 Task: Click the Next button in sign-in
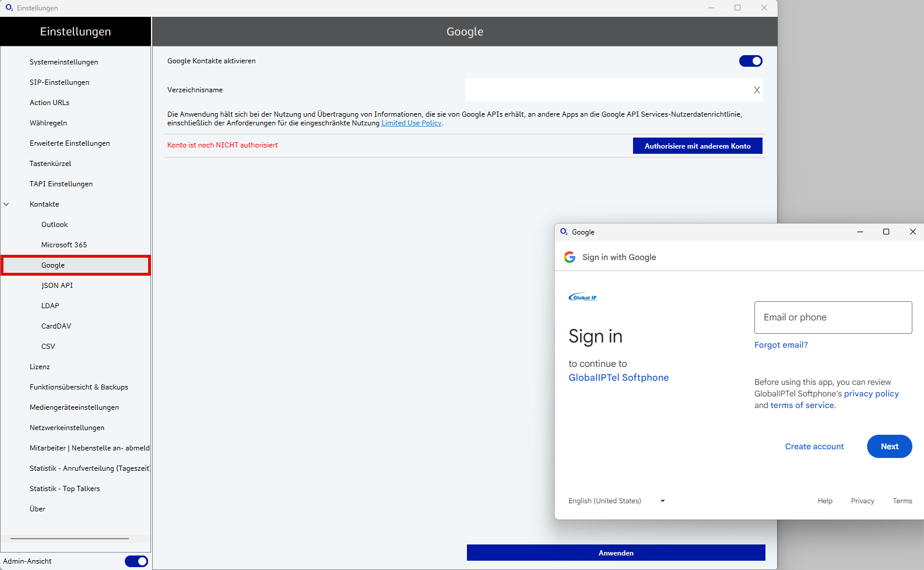click(x=889, y=446)
